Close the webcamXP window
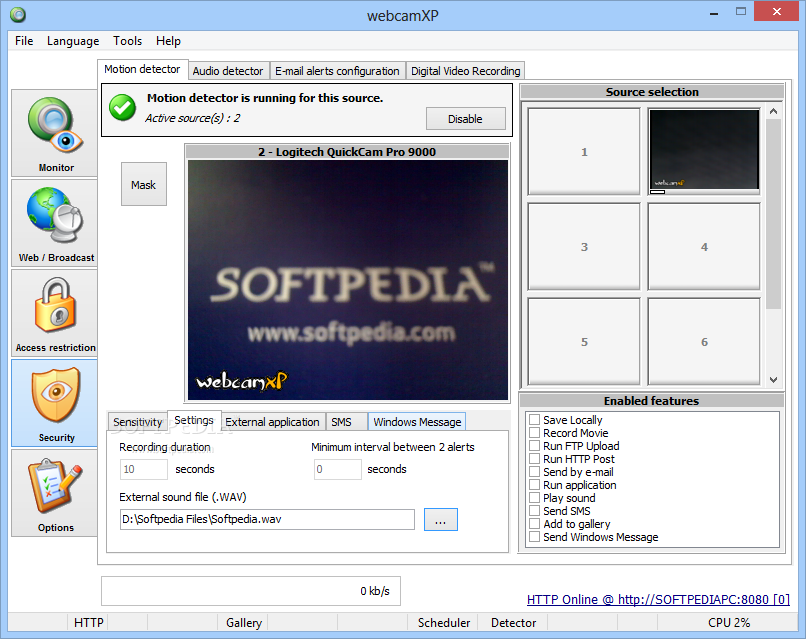The width and height of the screenshot is (806, 639). [776, 11]
